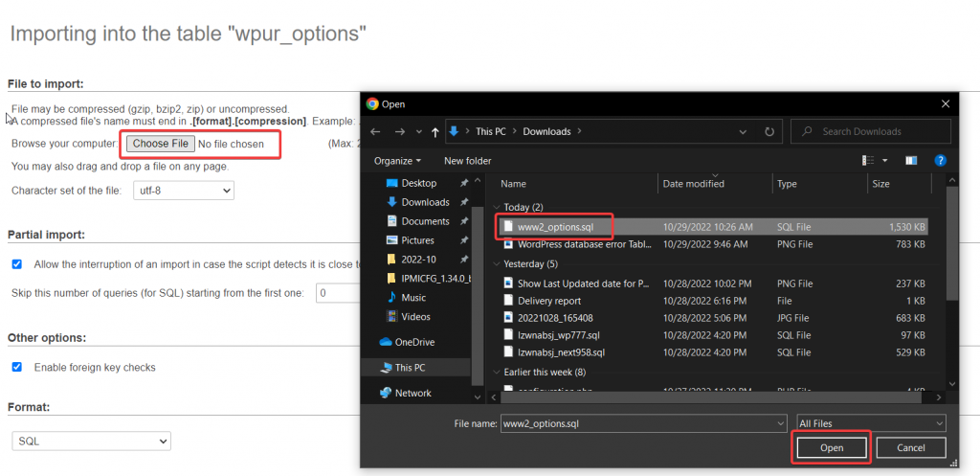Viewport: 980px width, 476px height.
Task: Open the utf-8 character set dropdown
Action: (183, 191)
